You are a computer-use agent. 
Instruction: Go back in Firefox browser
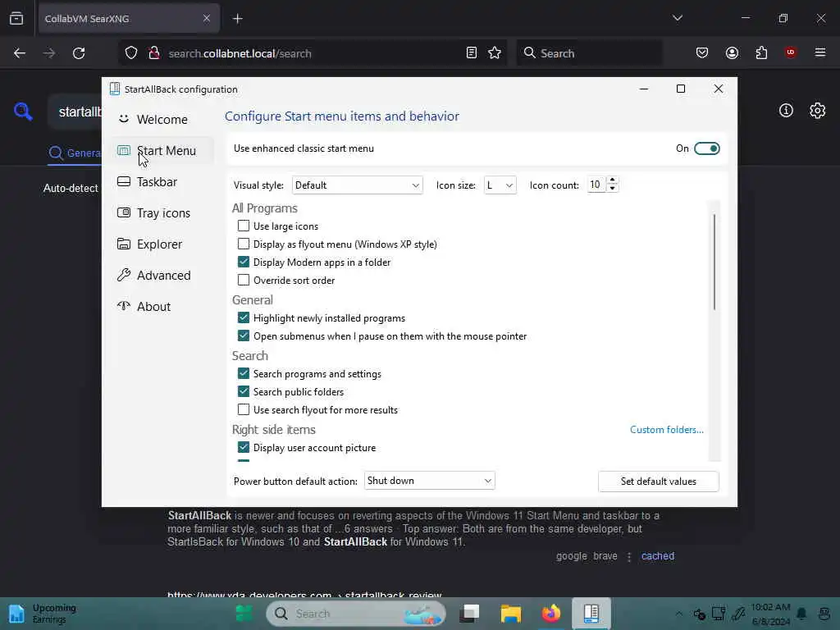tap(20, 53)
